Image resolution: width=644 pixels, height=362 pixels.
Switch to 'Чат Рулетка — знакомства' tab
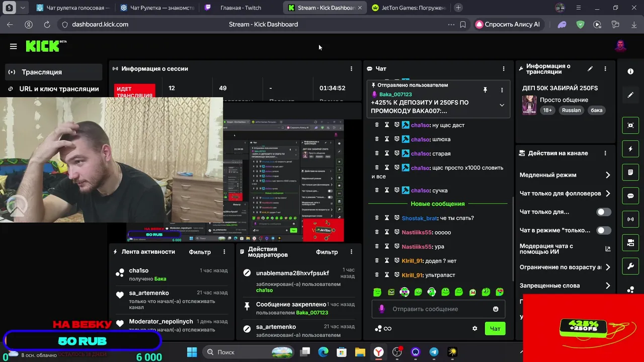157,8
